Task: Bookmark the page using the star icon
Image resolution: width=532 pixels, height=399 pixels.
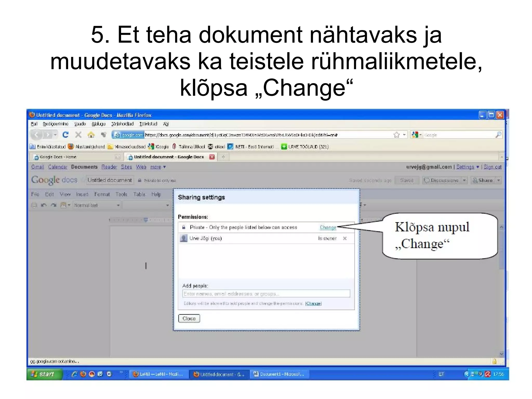Action: click(x=396, y=135)
